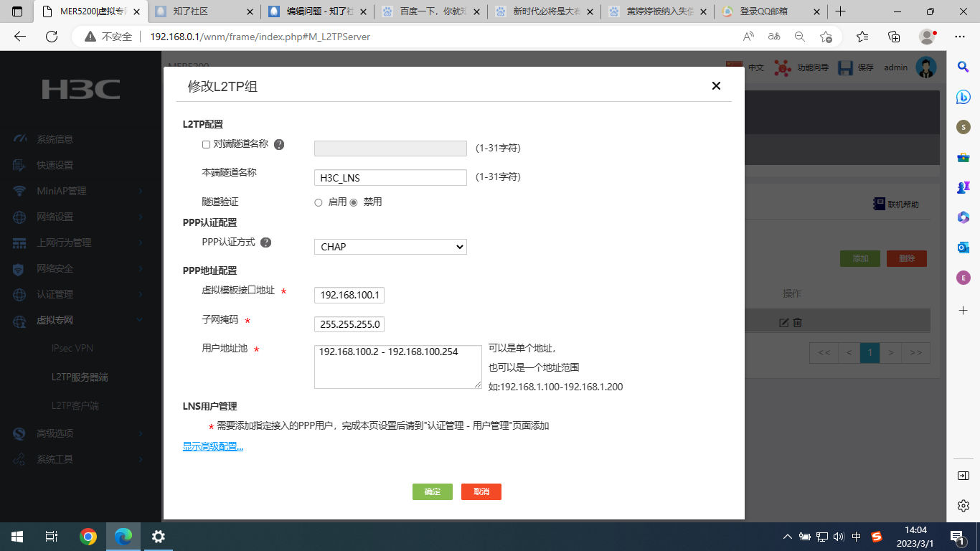Open the Settings gear on the taskbar

[x=159, y=536]
